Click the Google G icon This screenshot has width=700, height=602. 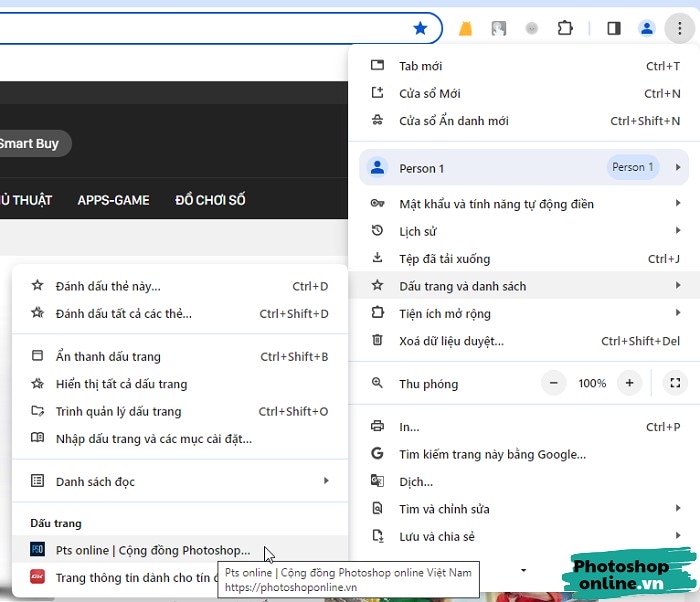click(377, 453)
